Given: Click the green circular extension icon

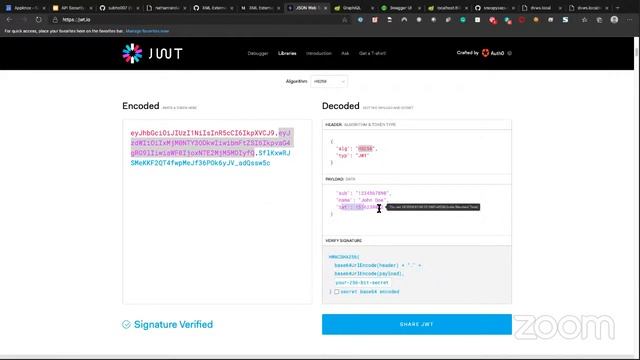Looking at the screenshot, I should (463, 20).
